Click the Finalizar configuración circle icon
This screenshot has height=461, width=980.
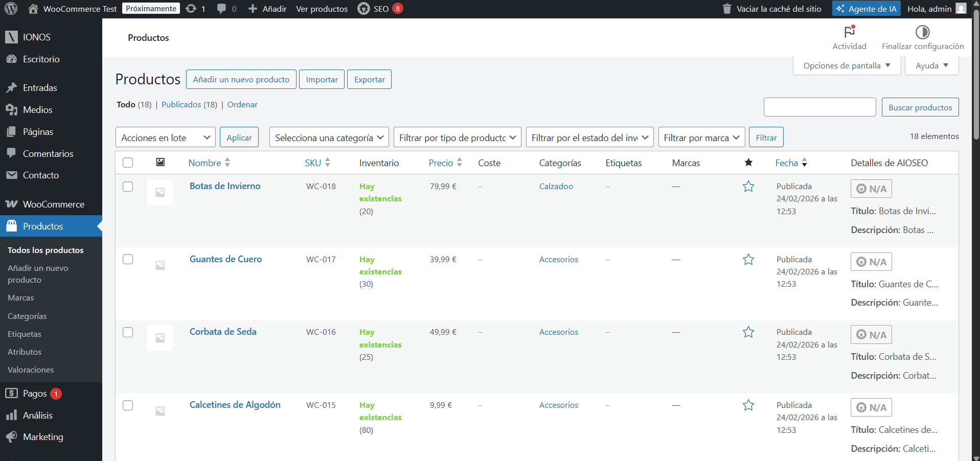pyautogui.click(x=922, y=32)
